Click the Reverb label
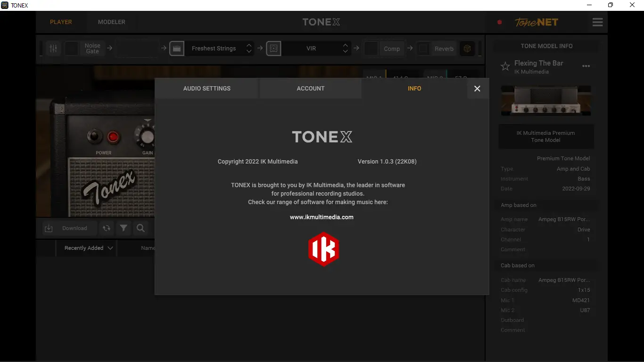The height and width of the screenshot is (362, 644). [444, 49]
